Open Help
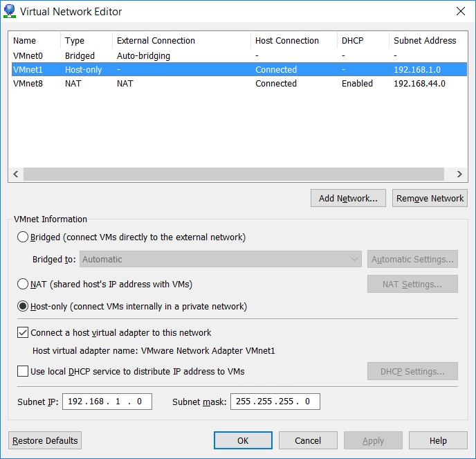 (x=438, y=440)
